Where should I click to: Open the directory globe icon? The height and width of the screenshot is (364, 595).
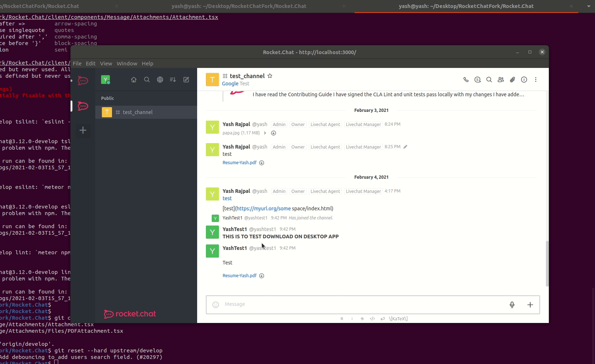pyautogui.click(x=160, y=80)
